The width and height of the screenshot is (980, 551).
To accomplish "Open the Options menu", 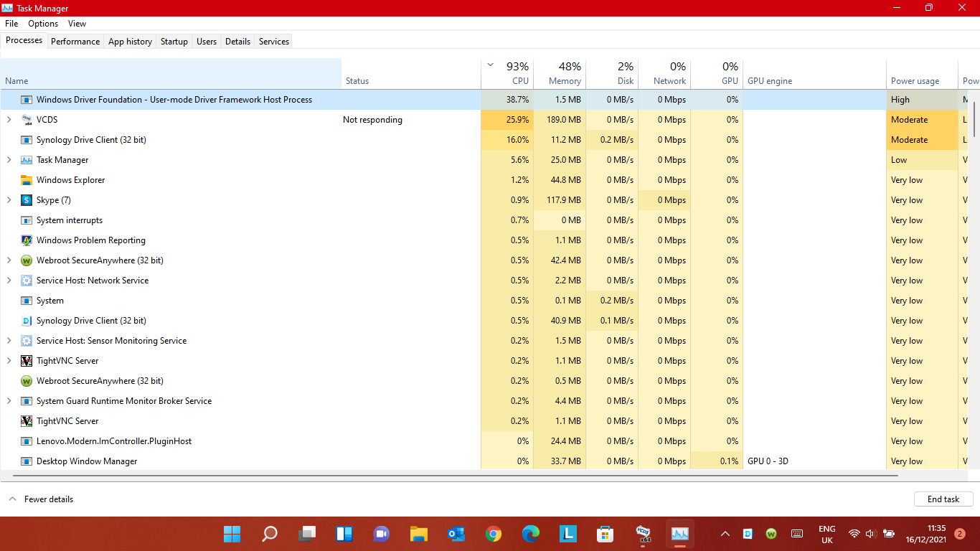I will pos(43,24).
